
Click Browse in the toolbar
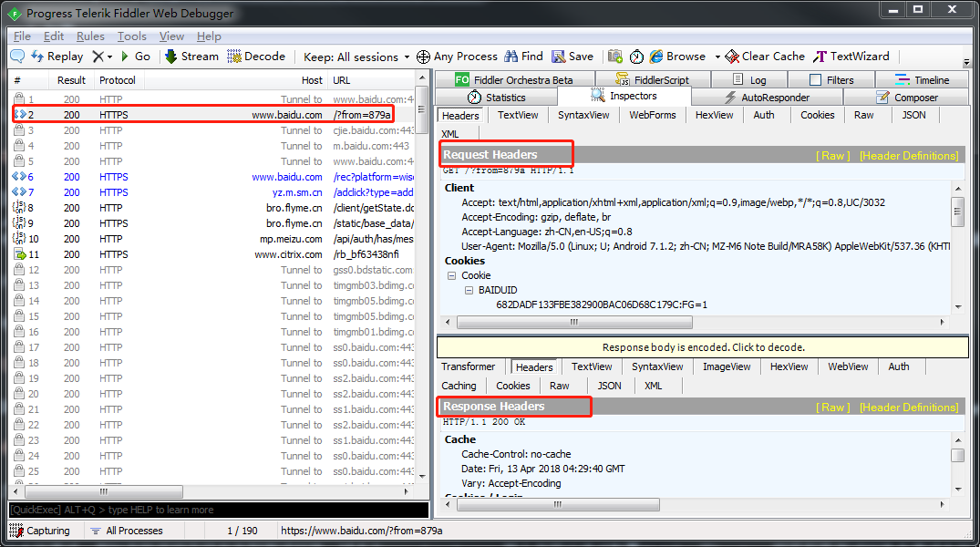pos(678,57)
